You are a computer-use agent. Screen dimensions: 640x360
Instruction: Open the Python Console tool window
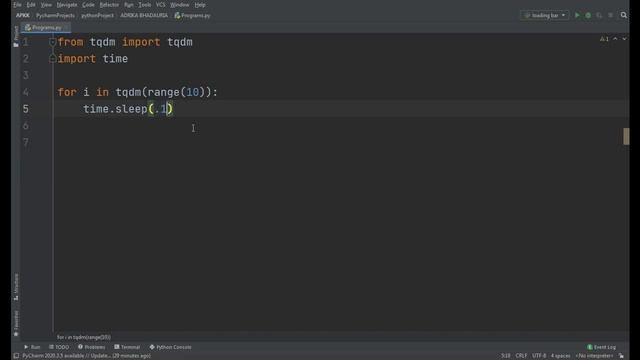(x=171, y=347)
